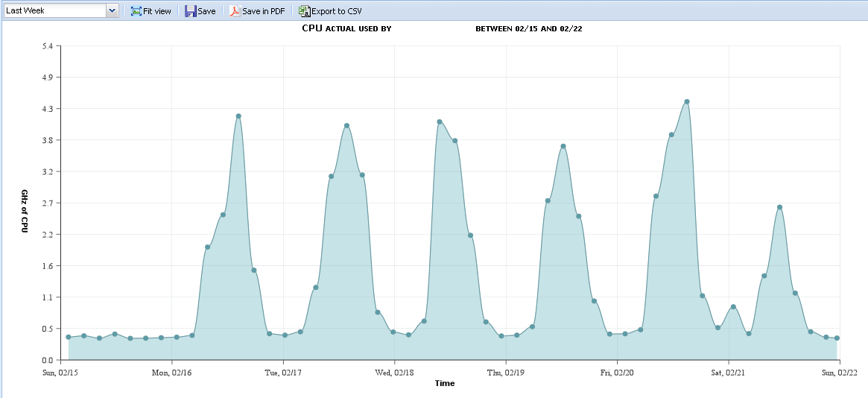Click the Fit view magnifier icon
Screen dimensions: 868x398
tap(136, 11)
